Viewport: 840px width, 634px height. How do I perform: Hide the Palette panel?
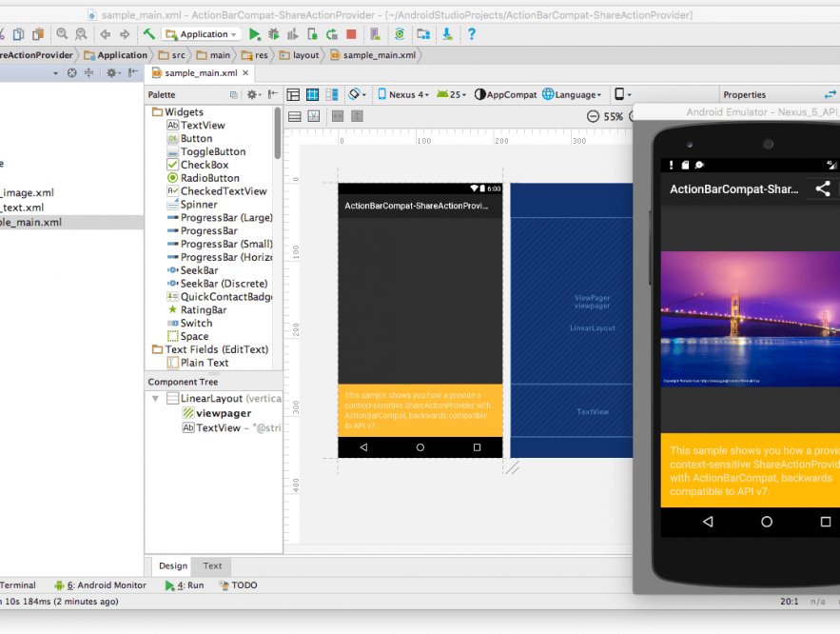(x=273, y=95)
